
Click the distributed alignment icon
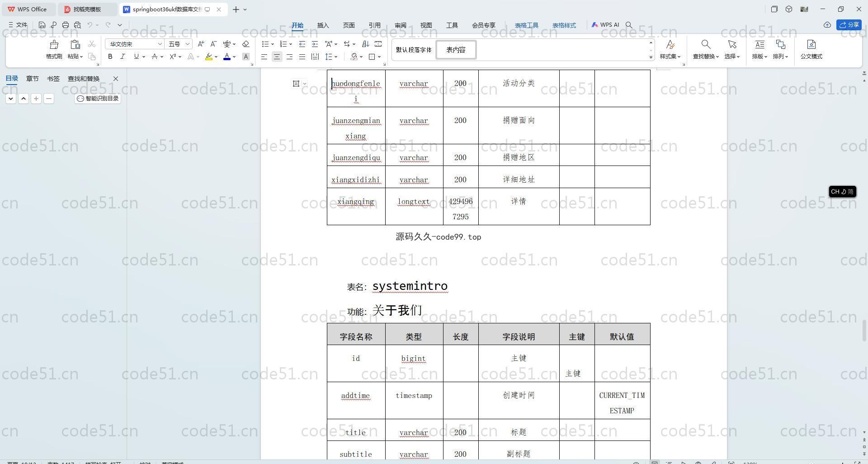315,57
